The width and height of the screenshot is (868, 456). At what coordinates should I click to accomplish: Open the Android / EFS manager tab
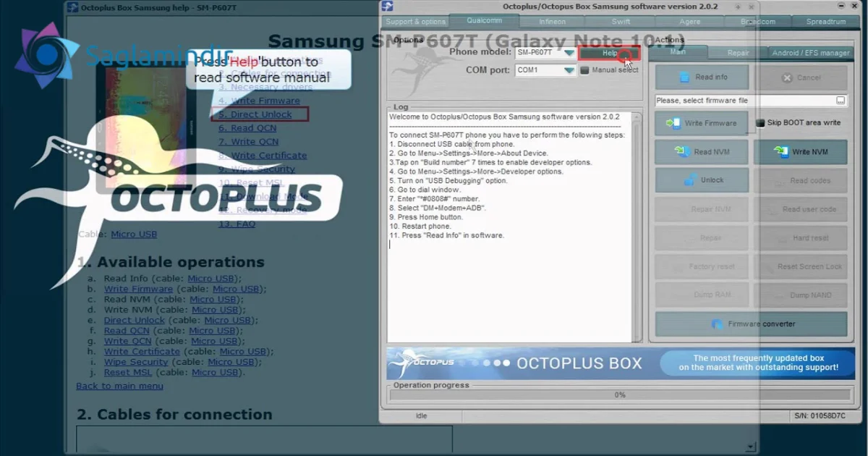click(x=811, y=53)
